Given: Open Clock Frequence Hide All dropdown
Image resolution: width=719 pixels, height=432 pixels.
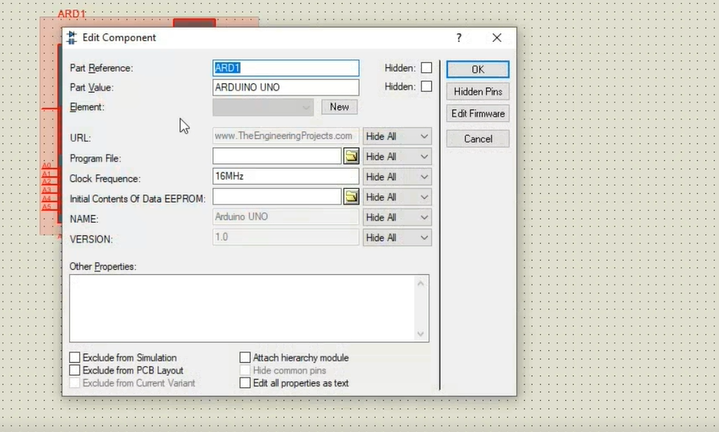Looking at the screenshot, I should point(397,177).
